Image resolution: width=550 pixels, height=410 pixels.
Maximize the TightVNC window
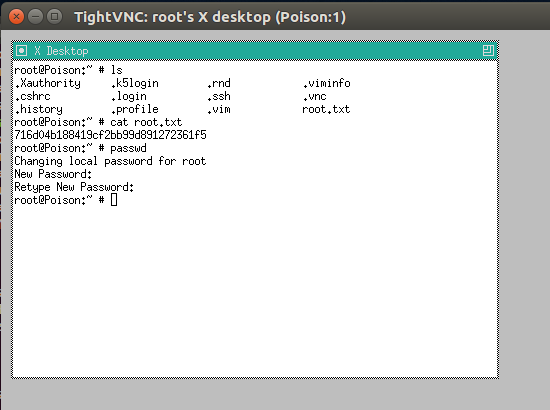[x=54, y=16]
